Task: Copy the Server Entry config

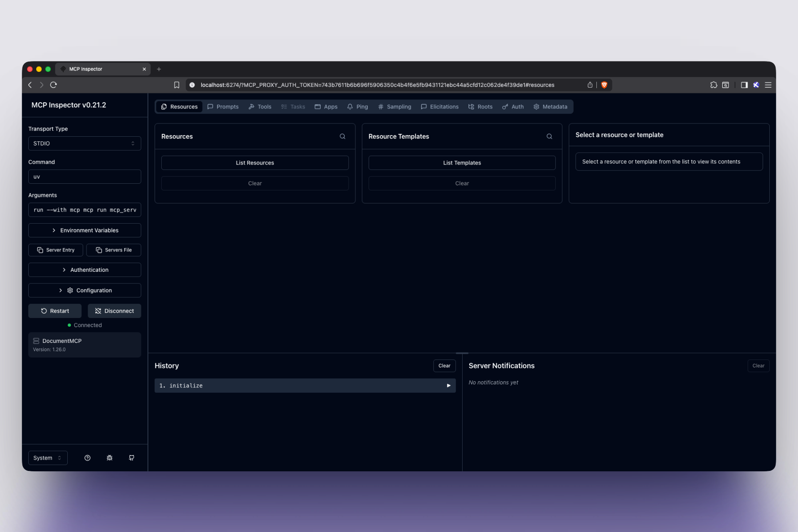Action: pyautogui.click(x=56, y=250)
